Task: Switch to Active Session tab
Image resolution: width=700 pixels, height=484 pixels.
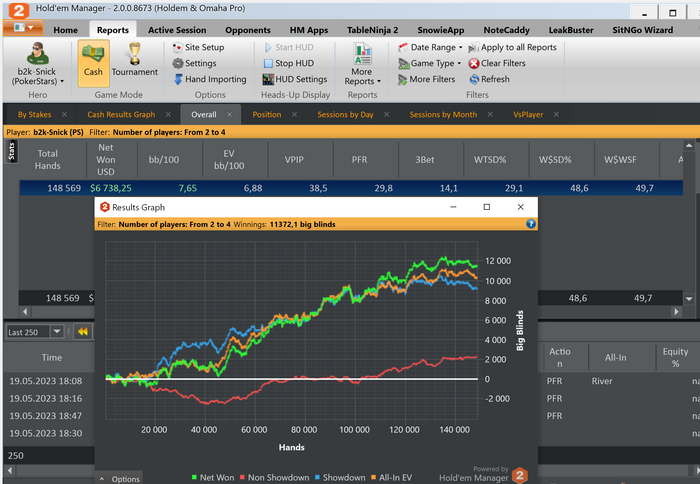Action: [177, 30]
